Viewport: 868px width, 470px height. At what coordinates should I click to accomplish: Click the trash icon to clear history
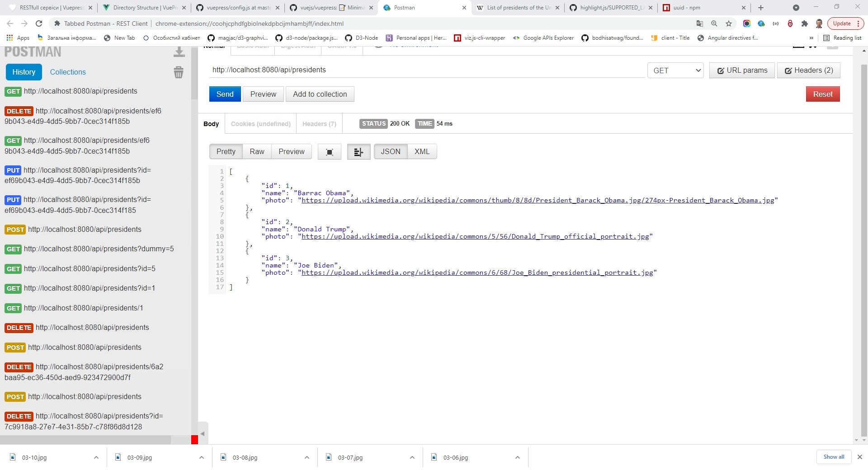click(179, 72)
